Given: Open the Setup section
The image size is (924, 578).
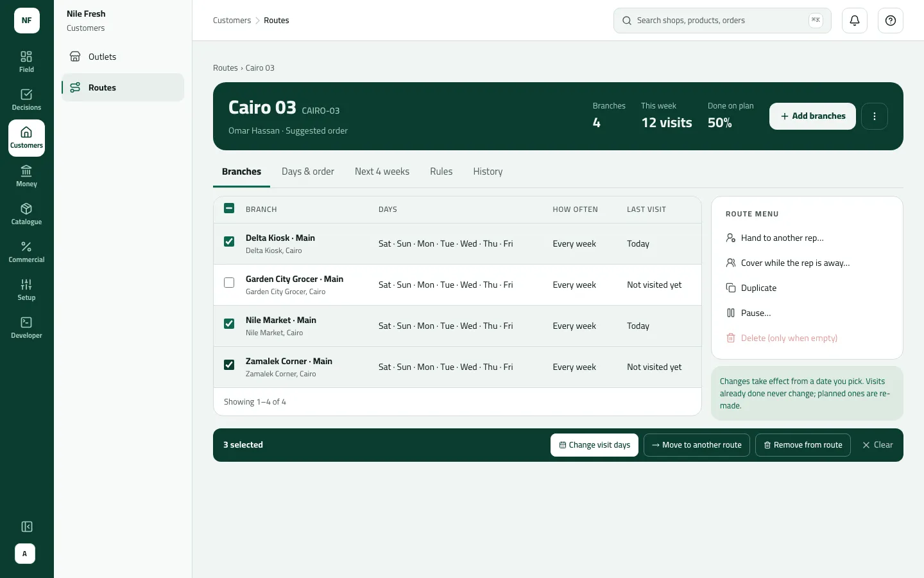Looking at the screenshot, I should [x=26, y=290].
